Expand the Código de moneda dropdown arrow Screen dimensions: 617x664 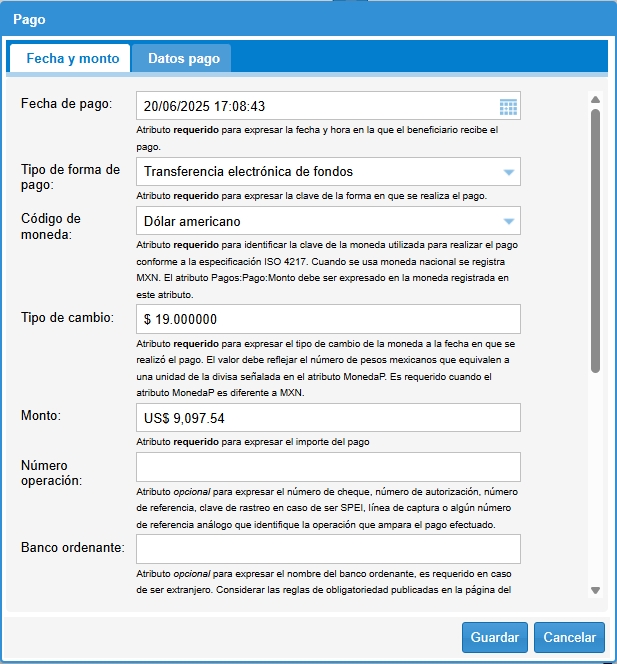click(508, 221)
